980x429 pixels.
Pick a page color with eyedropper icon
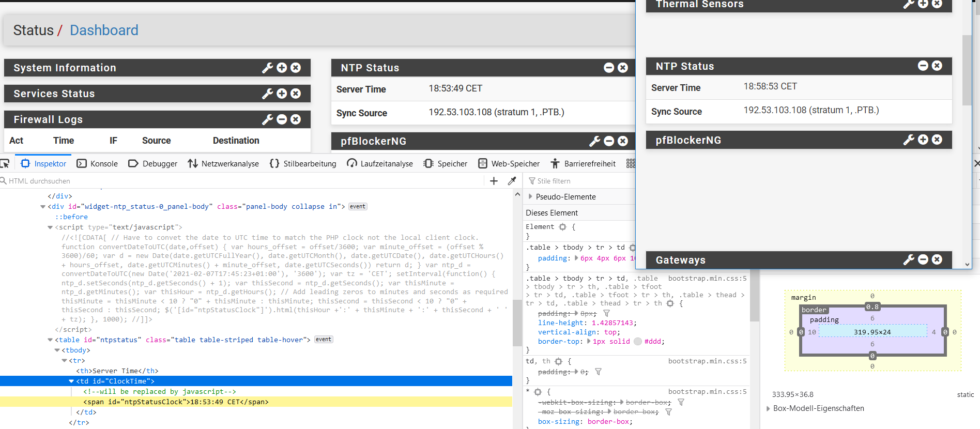click(x=512, y=181)
